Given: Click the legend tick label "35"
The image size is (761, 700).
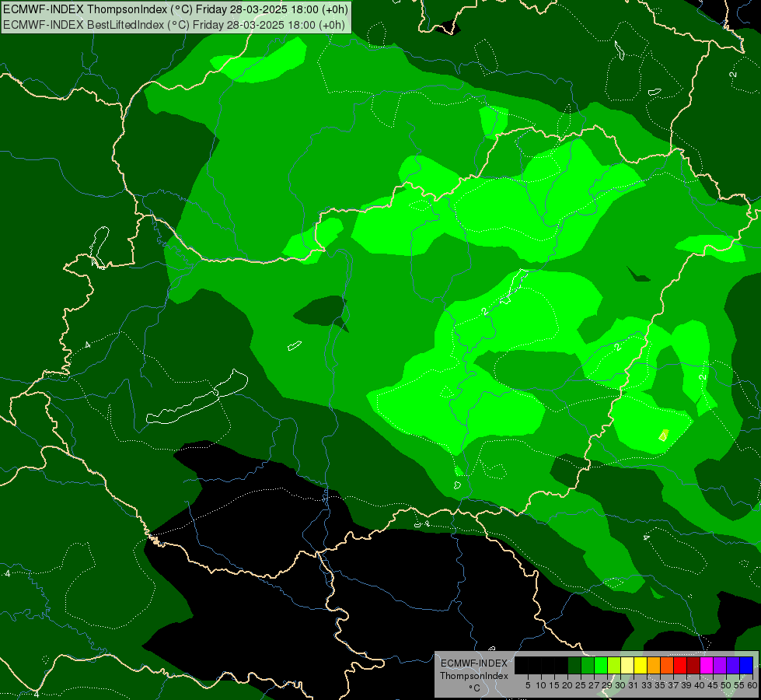Looking at the screenshot, I should (660, 685).
